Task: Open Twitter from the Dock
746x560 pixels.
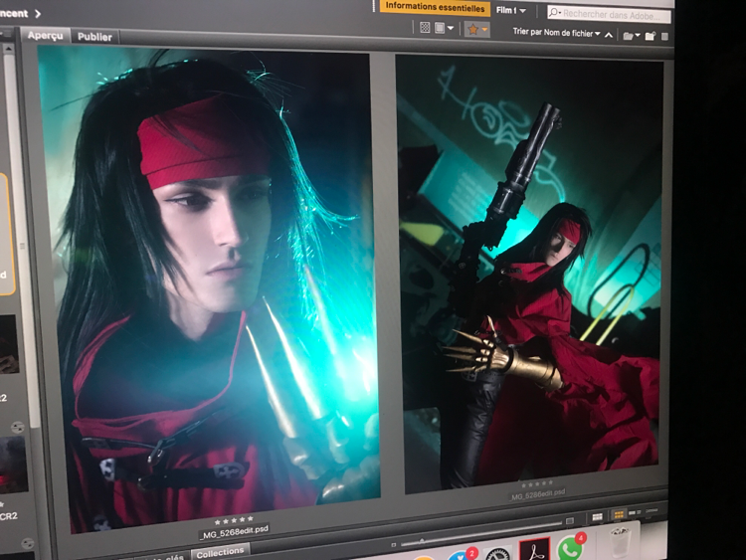Action: pyautogui.click(x=463, y=555)
